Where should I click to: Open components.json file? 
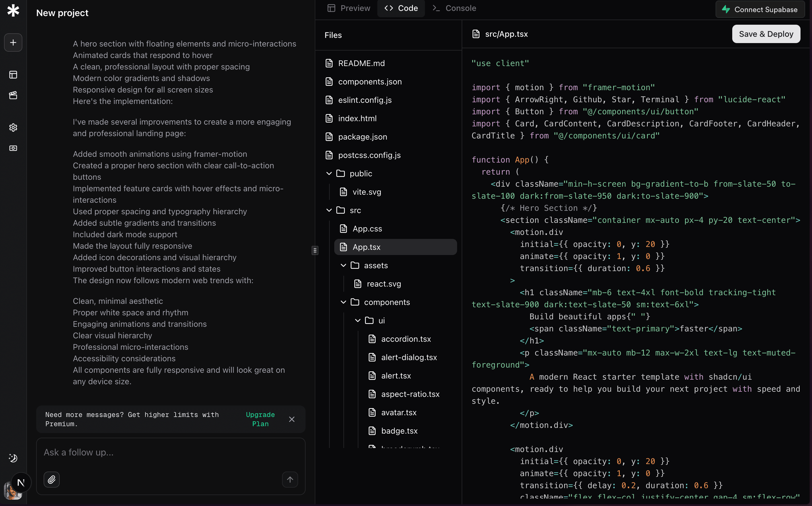coord(388,82)
